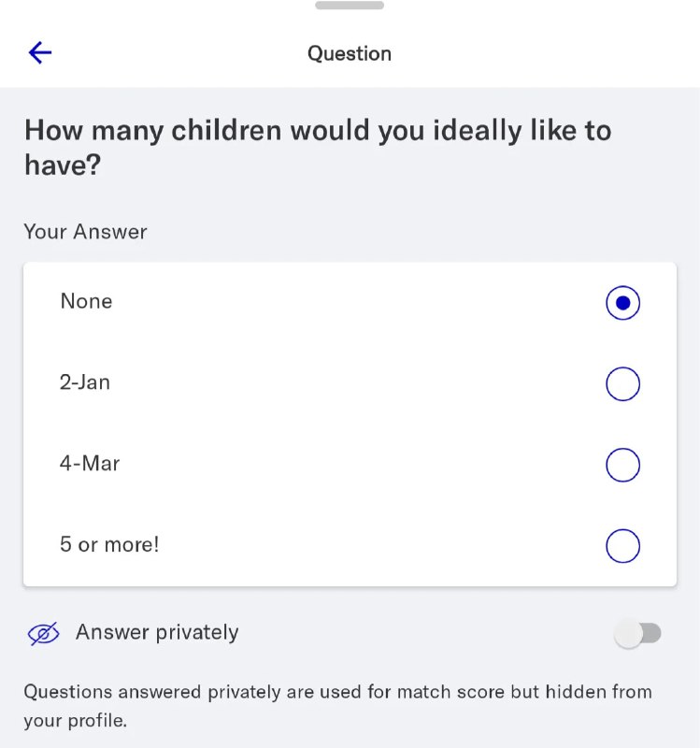Enable the Answer privately switch
Screen dimensions: 700x748
[x=638, y=634]
